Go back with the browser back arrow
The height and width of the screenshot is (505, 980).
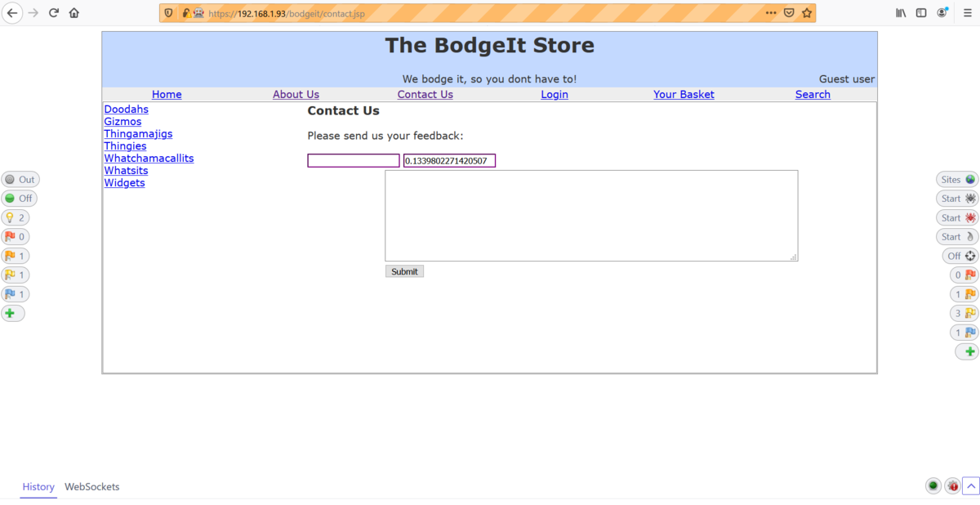(x=13, y=13)
